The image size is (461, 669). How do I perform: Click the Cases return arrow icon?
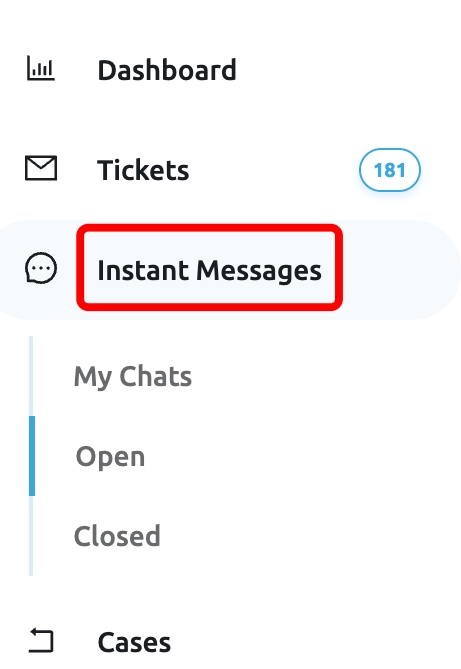point(41,641)
